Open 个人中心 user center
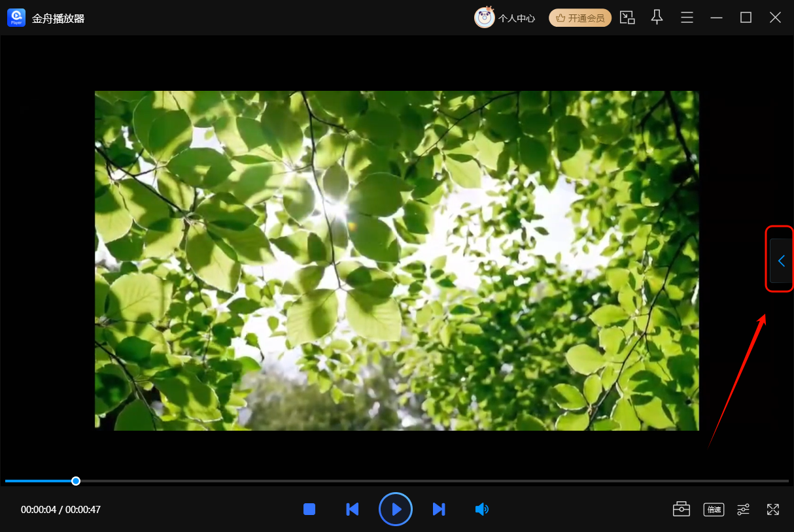 (517, 18)
